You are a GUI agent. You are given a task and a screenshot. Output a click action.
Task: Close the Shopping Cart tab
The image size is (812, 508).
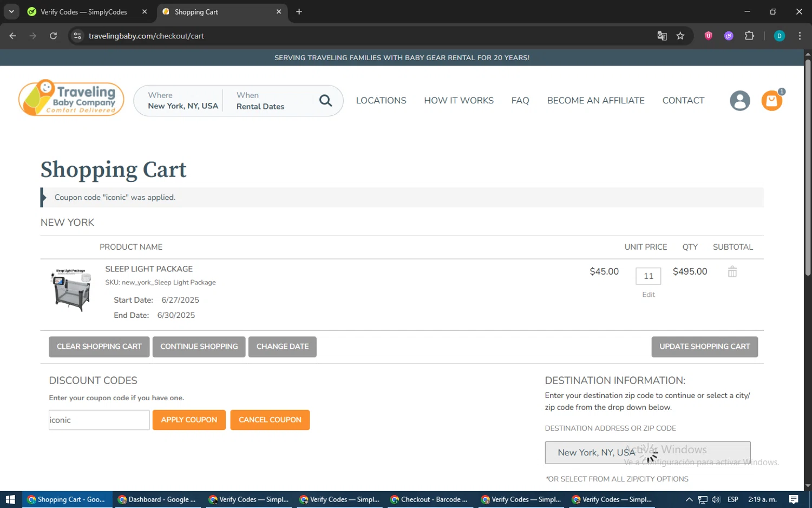[279, 11]
